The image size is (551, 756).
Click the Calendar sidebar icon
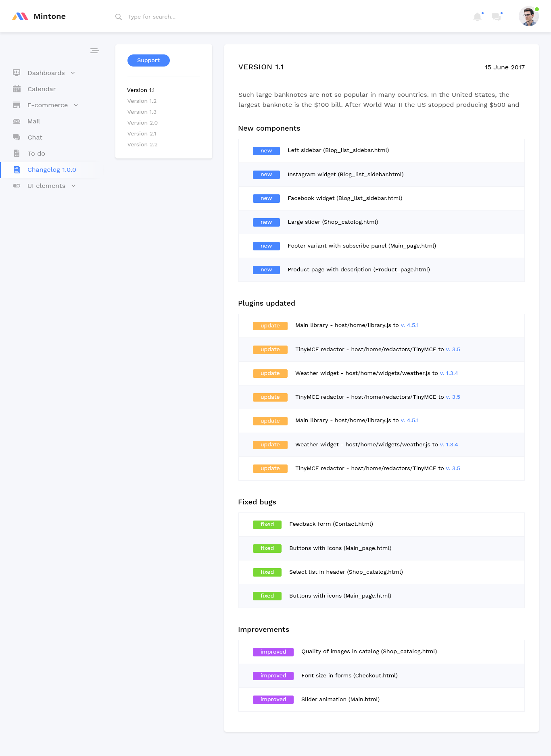pos(17,89)
